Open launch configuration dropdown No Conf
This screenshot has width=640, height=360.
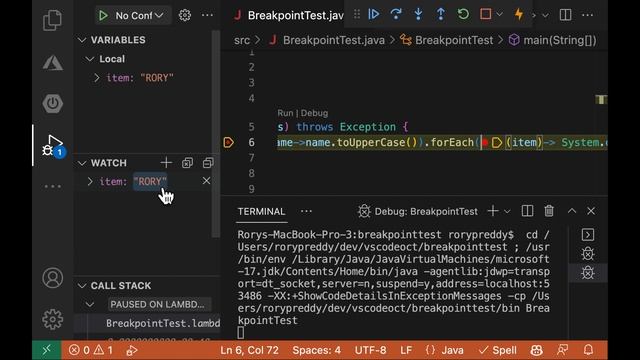point(139,16)
